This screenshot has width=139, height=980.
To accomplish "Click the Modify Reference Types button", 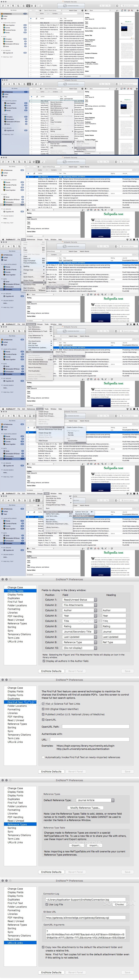I will (x=85, y=808).
